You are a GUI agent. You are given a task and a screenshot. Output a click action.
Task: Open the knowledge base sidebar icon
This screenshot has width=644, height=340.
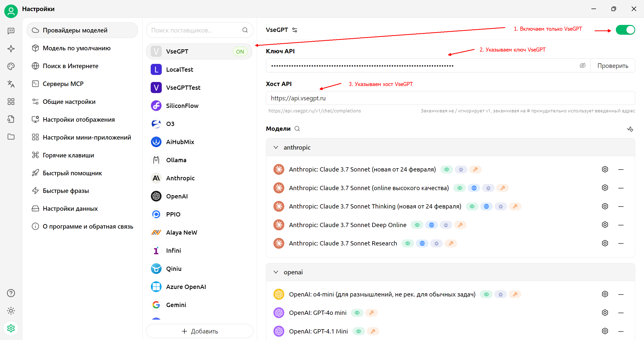[x=11, y=119]
